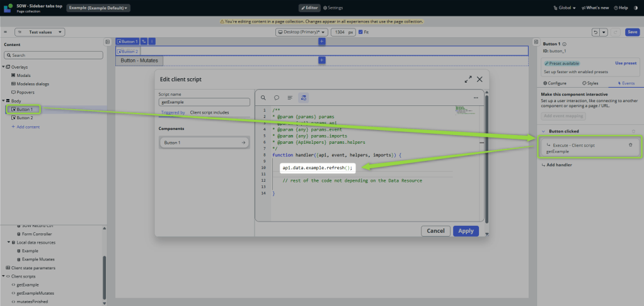644x306 pixels.
Task: Click the three-dot options on Button 1 canvas label
Action: coord(152,41)
